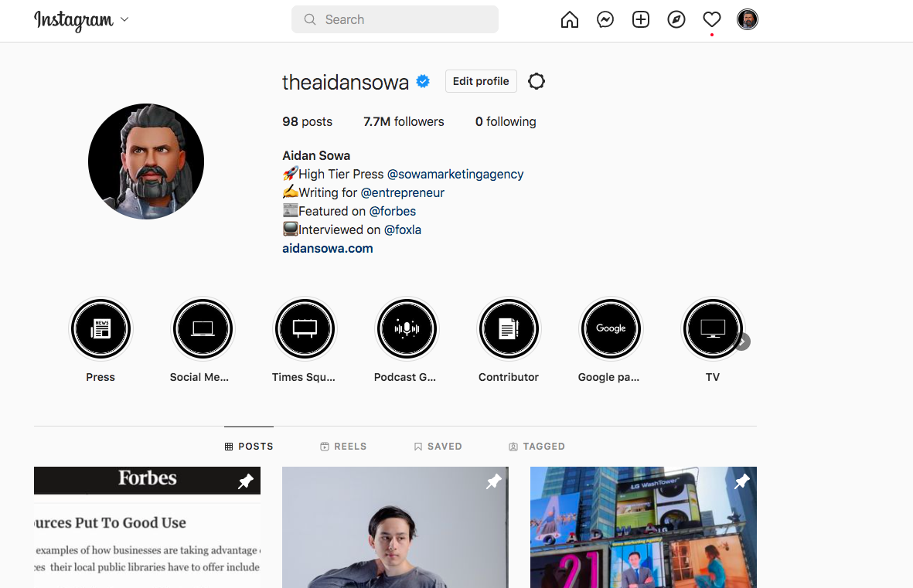Open the Explore compass icon
Screen dimensions: 913x588
pos(676,20)
